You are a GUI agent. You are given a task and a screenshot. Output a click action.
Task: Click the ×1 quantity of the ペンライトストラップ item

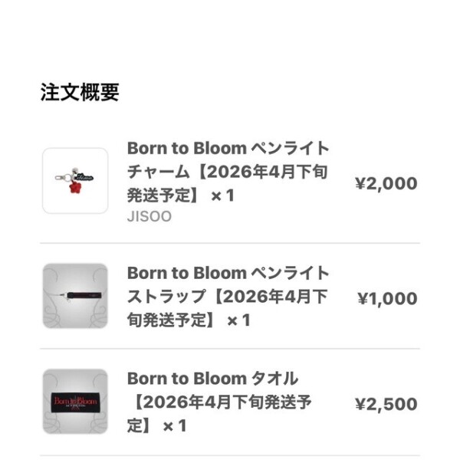coord(238,320)
